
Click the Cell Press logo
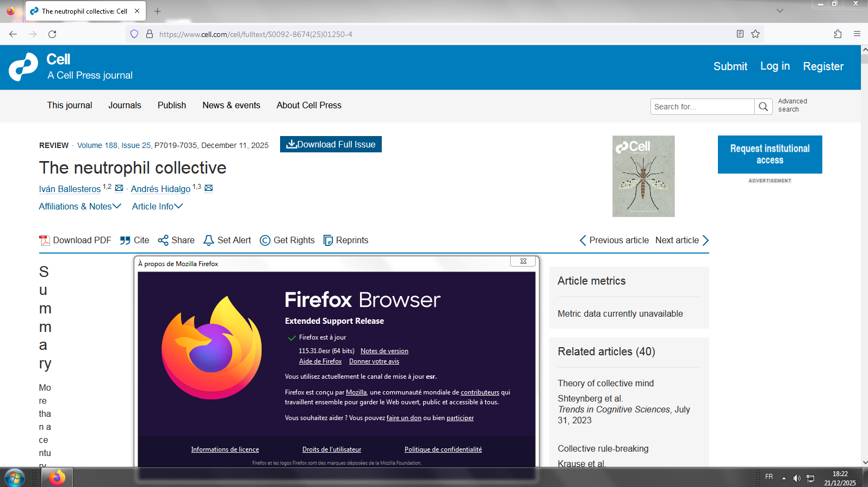23,67
